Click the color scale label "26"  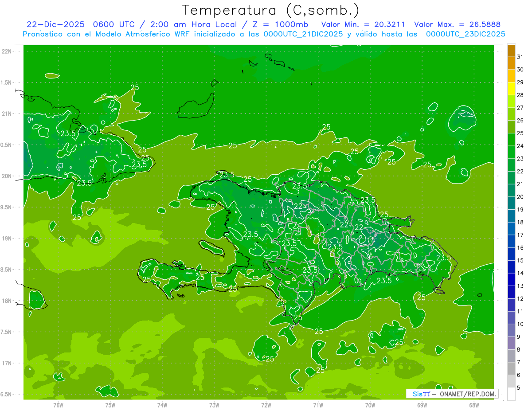pos(520,120)
